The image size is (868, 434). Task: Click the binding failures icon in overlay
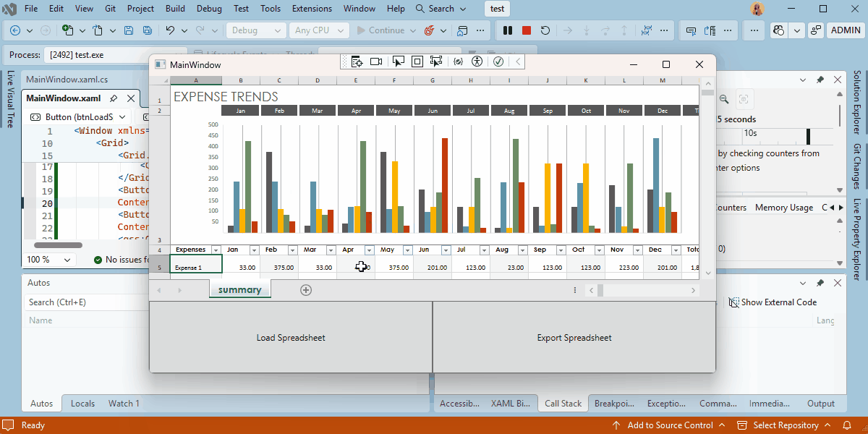click(x=458, y=61)
